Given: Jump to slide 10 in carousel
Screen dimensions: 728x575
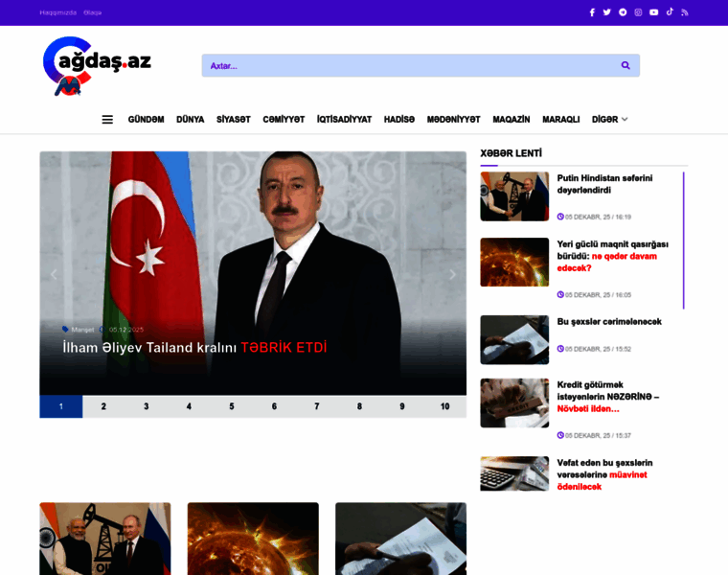Looking at the screenshot, I should [444, 406].
